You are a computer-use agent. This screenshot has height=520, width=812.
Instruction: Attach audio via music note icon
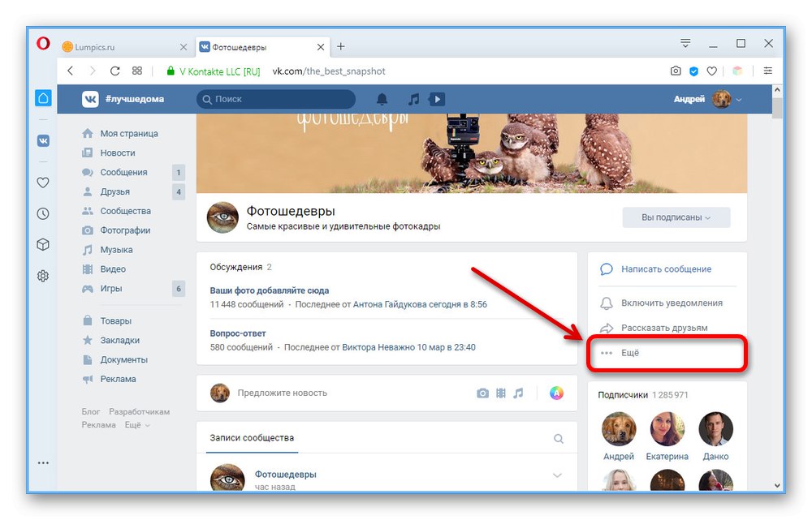pos(518,393)
